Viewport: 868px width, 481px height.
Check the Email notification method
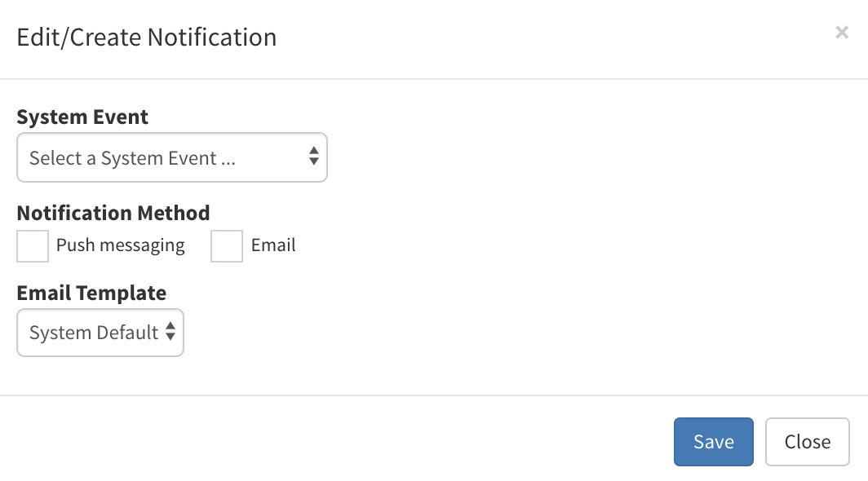[226, 246]
